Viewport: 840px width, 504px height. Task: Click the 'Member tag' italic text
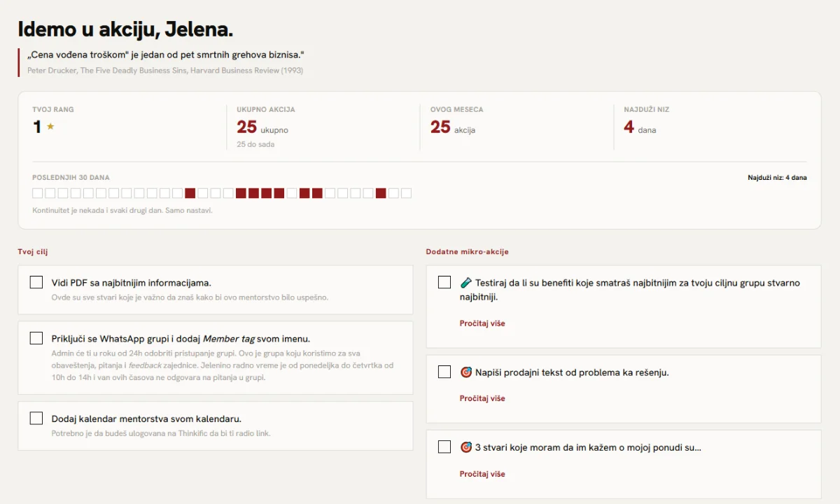pyautogui.click(x=229, y=339)
